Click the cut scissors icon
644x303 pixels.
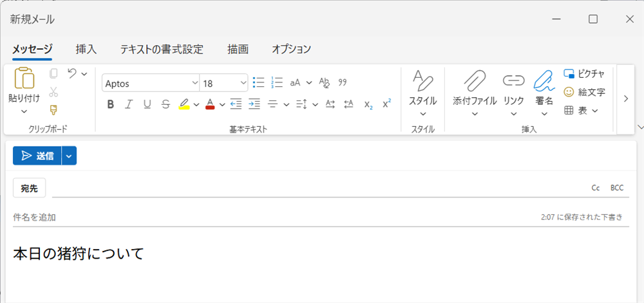(53, 92)
